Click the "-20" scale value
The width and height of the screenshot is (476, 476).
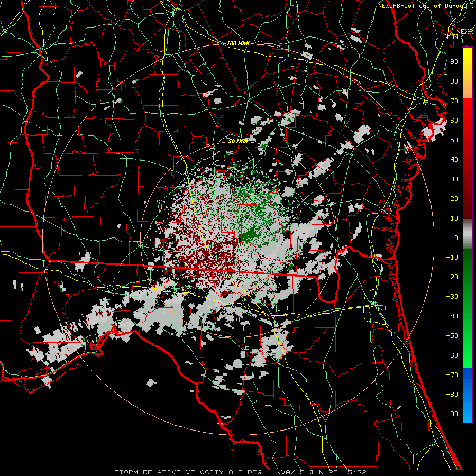click(452, 277)
